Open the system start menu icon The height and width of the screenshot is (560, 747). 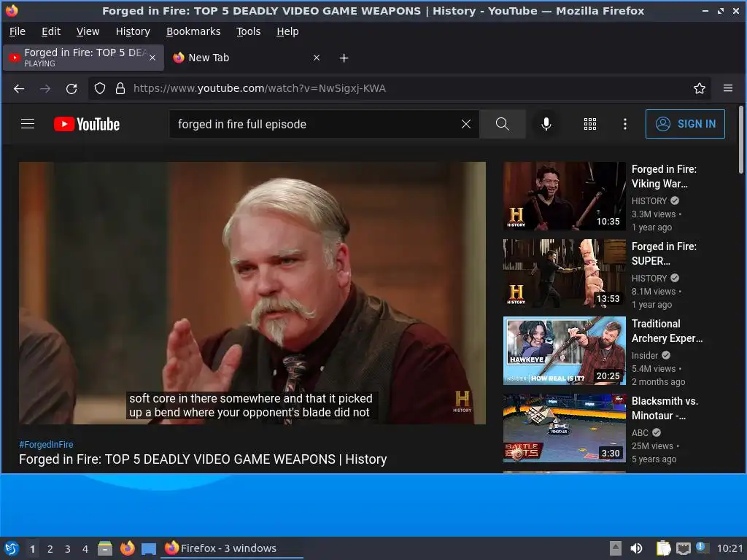[x=12, y=548]
